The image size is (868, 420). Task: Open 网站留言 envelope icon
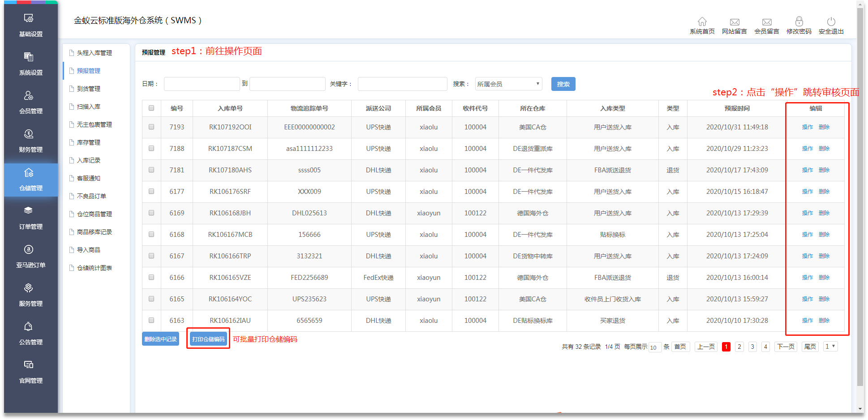click(734, 22)
